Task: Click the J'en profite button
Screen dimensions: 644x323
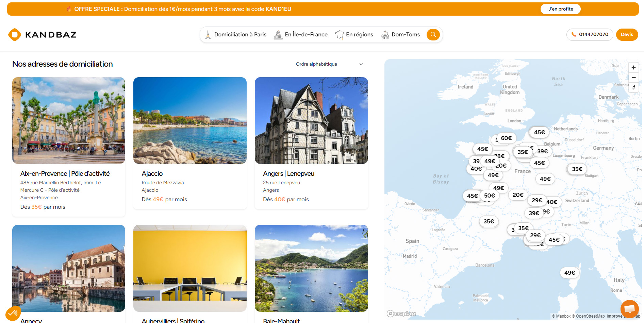Action: pyautogui.click(x=560, y=9)
